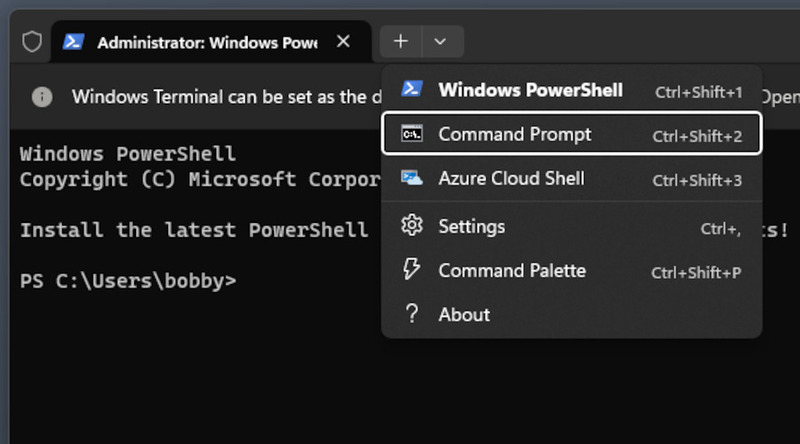Click the Command Prompt icon in the menu
The height and width of the screenshot is (444, 800).
tap(411, 134)
